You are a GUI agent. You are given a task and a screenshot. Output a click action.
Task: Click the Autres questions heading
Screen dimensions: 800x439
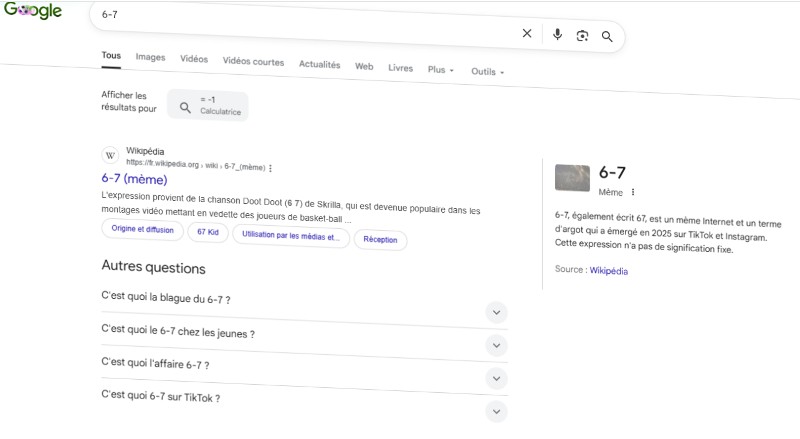[x=154, y=267]
